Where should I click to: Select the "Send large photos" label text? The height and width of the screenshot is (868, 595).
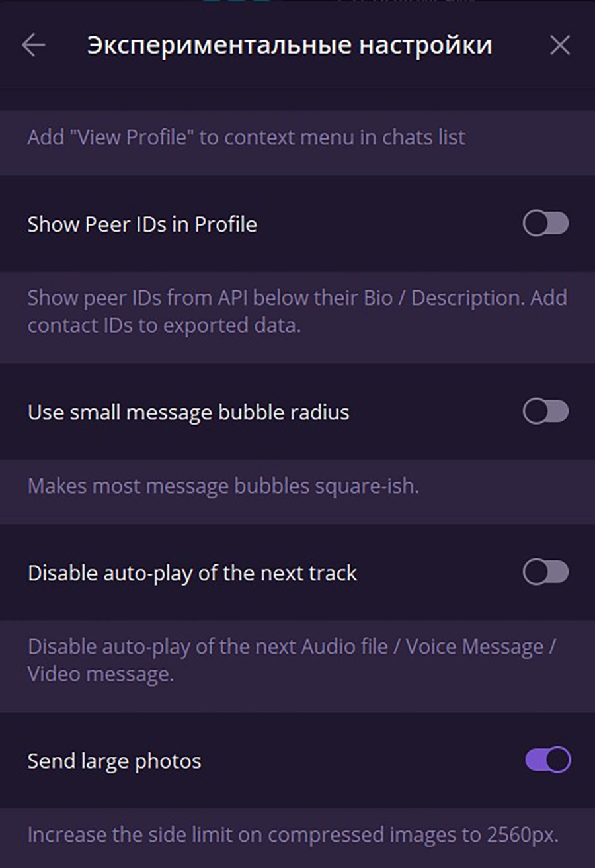click(114, 761)
